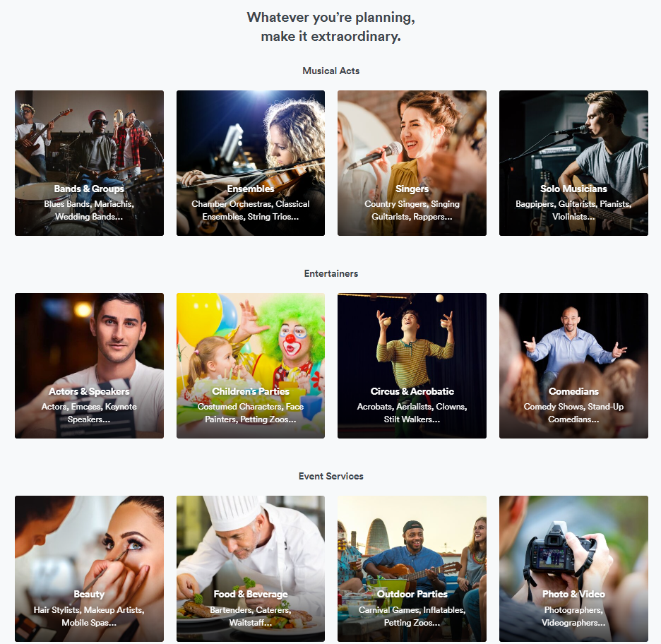The width and height of the screenshot is (661, 644).
Task: Open the Outdoor Parties category tile
Action: click(412, 568)
